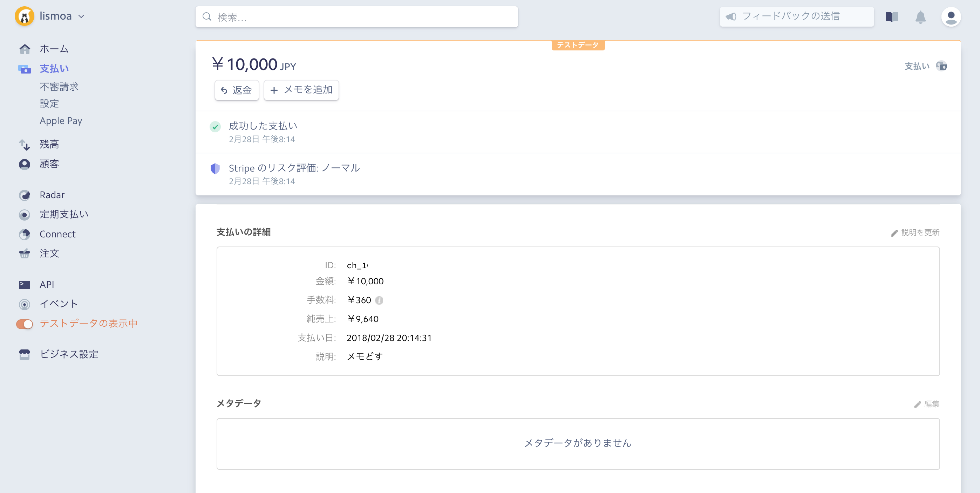Open the user profile avatar
Viewport: 980px width, 493px height.
click(951, 17)
